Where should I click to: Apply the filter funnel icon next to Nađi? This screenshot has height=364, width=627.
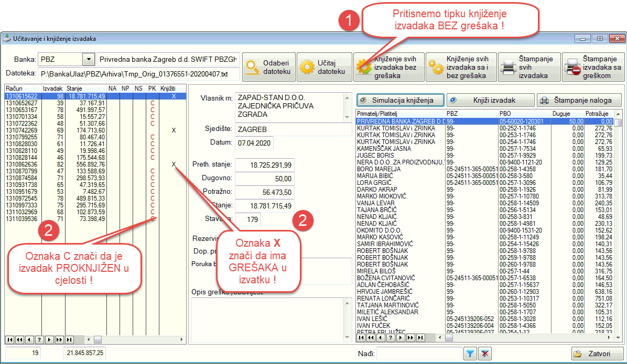pos(471,354)
